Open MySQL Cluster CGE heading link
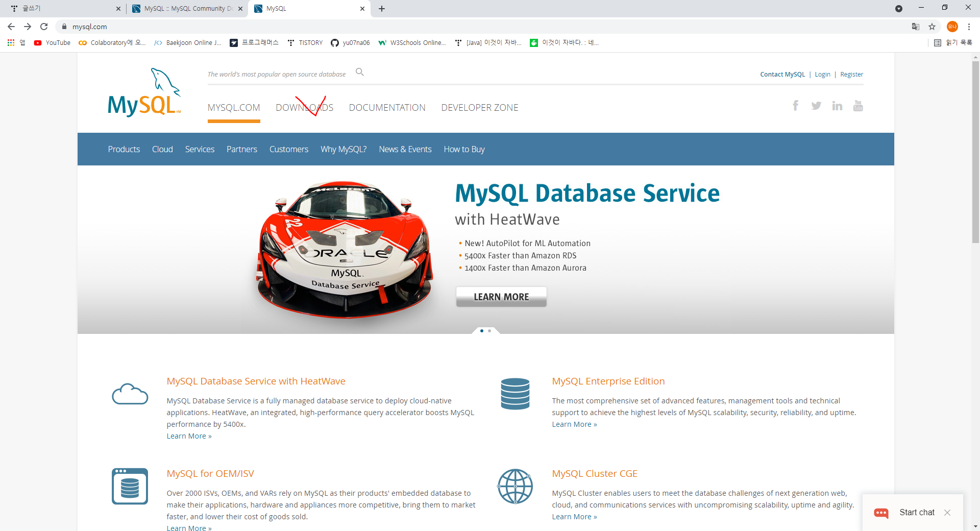This screenshot has width=980, height=531. [595, 474]
